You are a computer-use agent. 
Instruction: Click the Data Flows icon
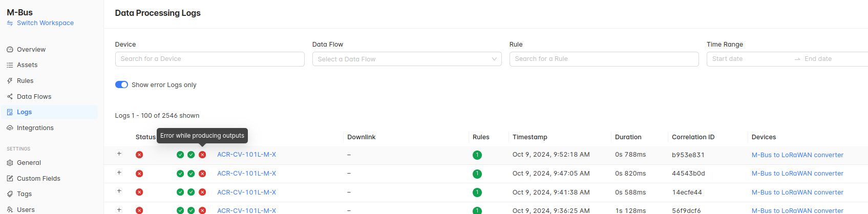point(10,97)
